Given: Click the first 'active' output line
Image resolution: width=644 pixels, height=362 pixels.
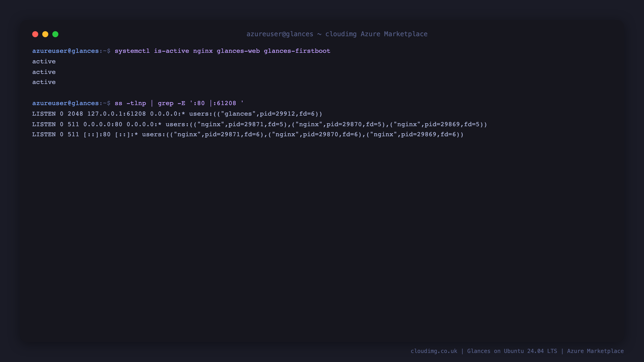Looking at the screenshot, I should [x=44, y=61].
